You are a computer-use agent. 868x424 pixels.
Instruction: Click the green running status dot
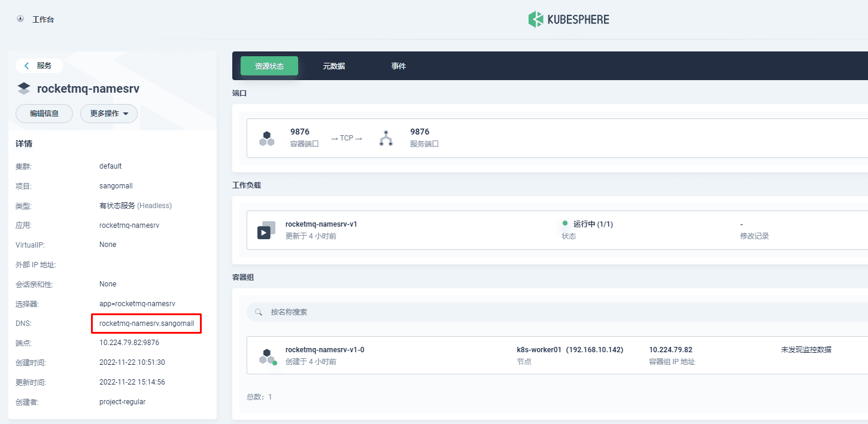point(564,223)
